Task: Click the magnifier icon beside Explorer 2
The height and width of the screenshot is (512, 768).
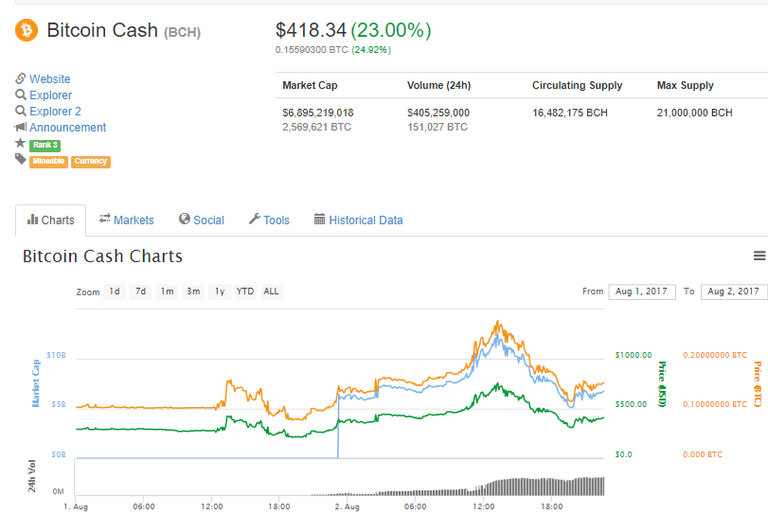Action: (21, 111)
